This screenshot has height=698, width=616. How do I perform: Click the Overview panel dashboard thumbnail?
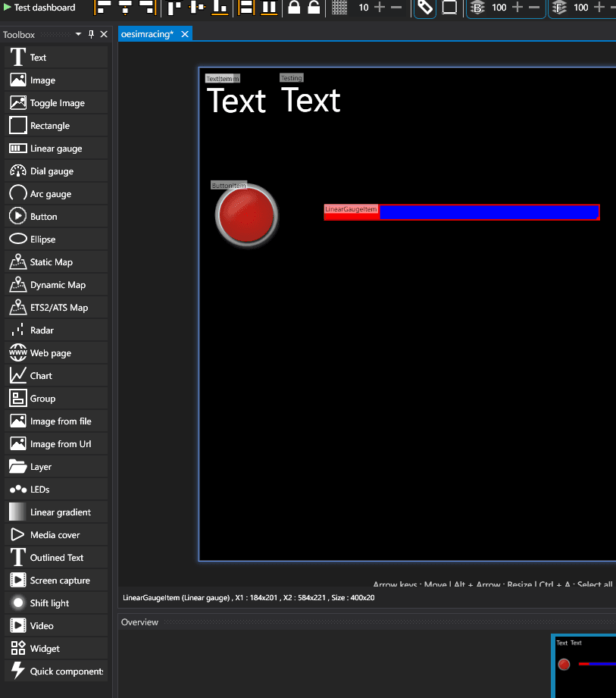pos(584,666)
